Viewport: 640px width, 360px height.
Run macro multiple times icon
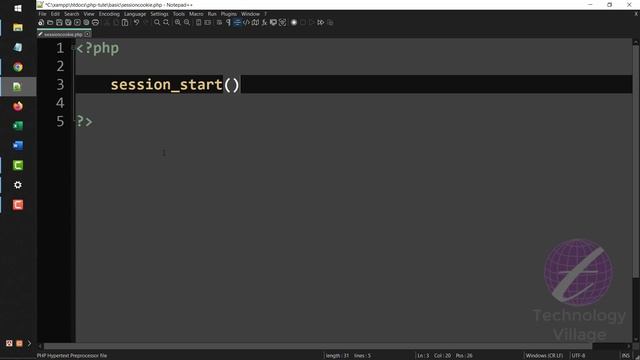pyautogui.click(x=321, y=22)
